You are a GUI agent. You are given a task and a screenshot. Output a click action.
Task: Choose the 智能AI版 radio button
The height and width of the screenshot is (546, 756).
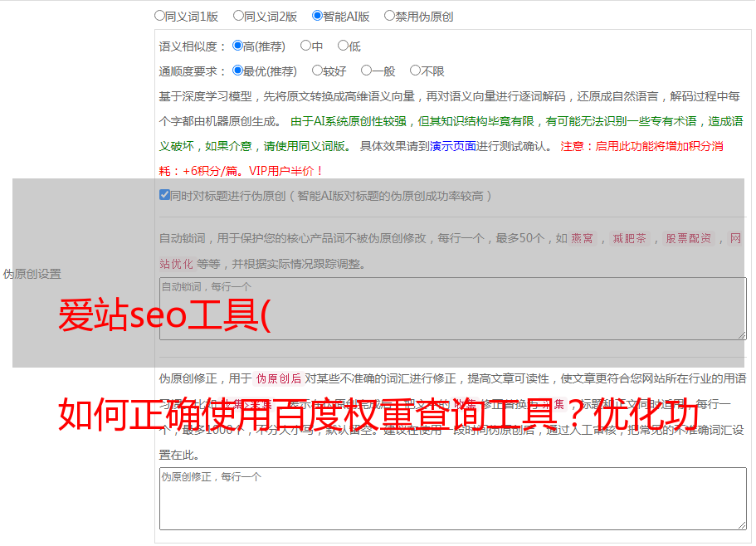tap(317, 16)
